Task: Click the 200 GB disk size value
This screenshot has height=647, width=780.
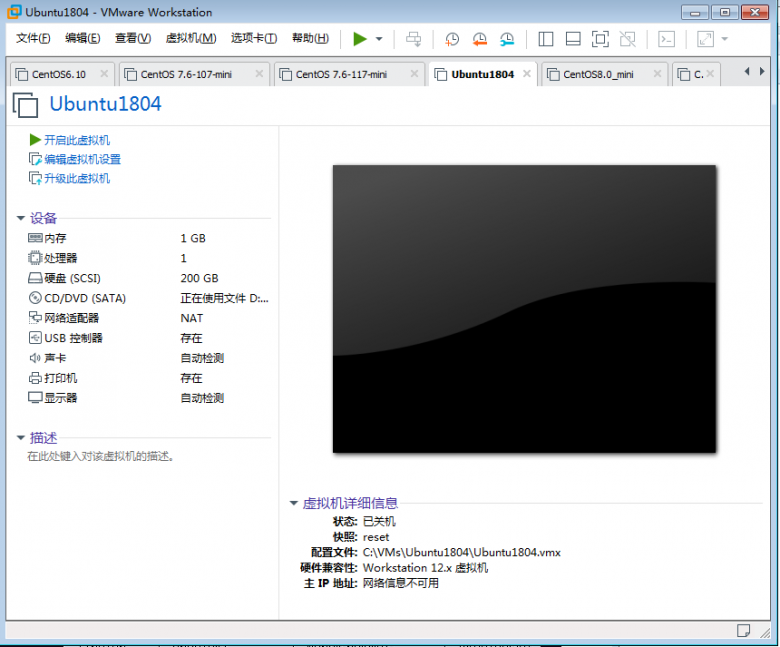Action: [x=199, y=278]
